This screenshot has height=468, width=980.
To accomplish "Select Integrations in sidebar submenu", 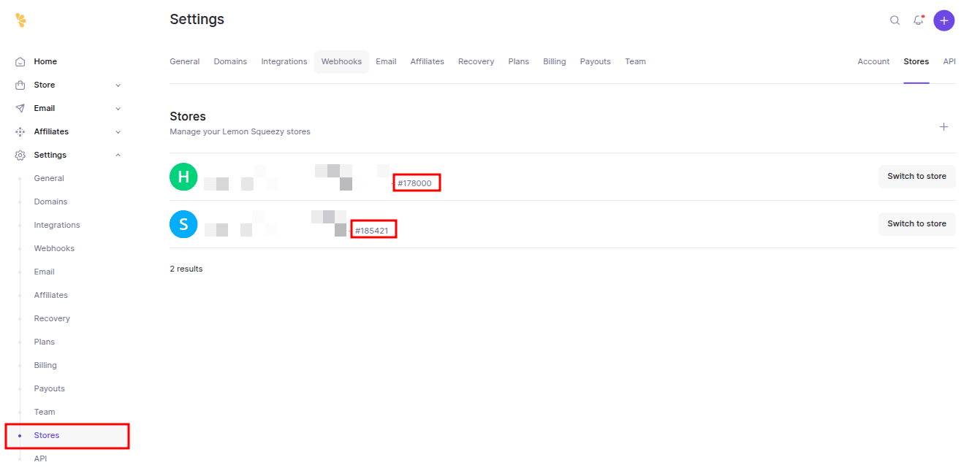I will click(57, 226).
